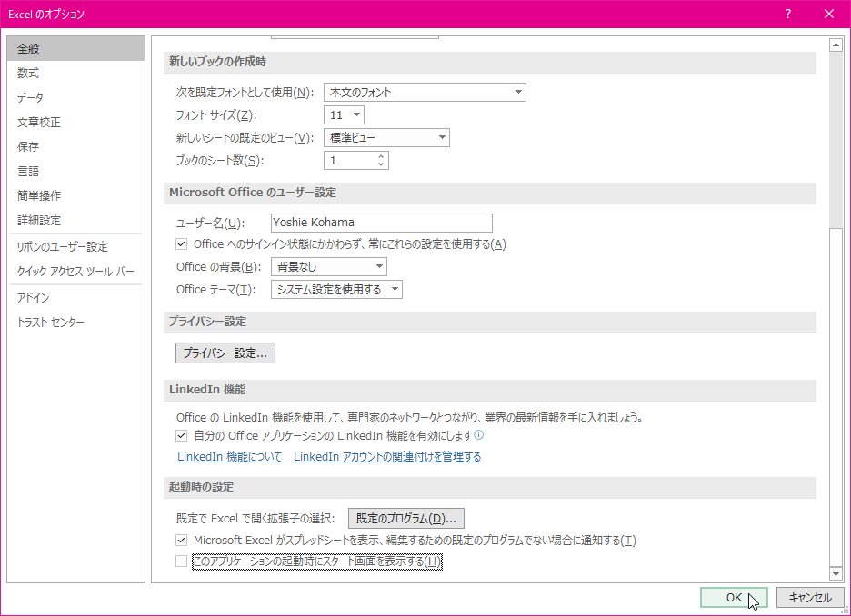Image resolution: width=851 pixels, height=616 pixels.
Task: Open LinkedIn アカウントの関連付けを管理する link
Action: 387,457
